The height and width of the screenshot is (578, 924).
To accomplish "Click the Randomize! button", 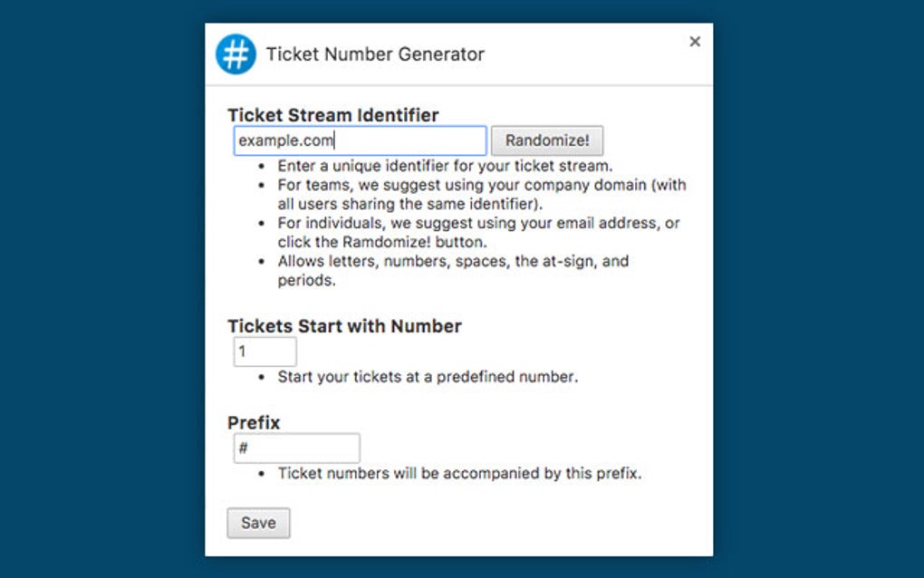I will [x=546, y=140].
